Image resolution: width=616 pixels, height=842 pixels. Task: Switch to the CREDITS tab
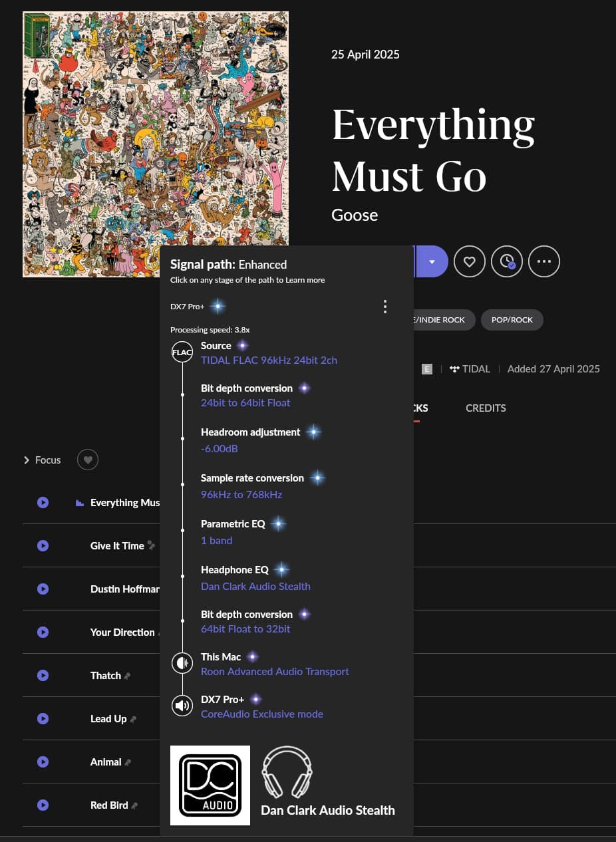click(x=486, y=408)
